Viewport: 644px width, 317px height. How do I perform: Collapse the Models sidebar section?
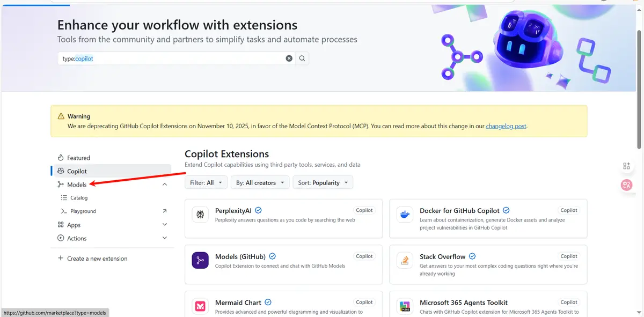pyautogui.click(x=165, y=185)
